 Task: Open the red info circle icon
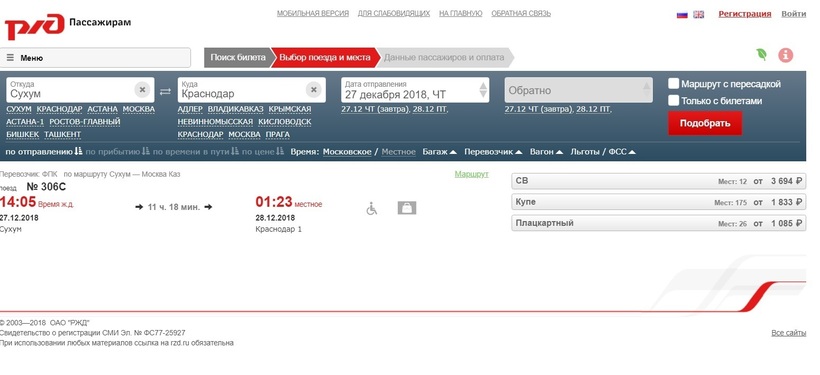coord(785,55)
